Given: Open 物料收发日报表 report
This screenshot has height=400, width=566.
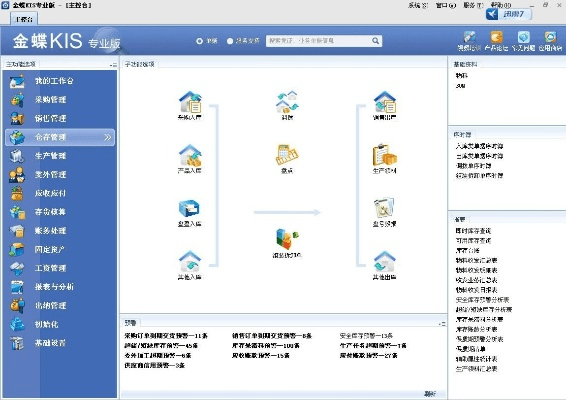Looking at the screenshot, I should point(476,290).
